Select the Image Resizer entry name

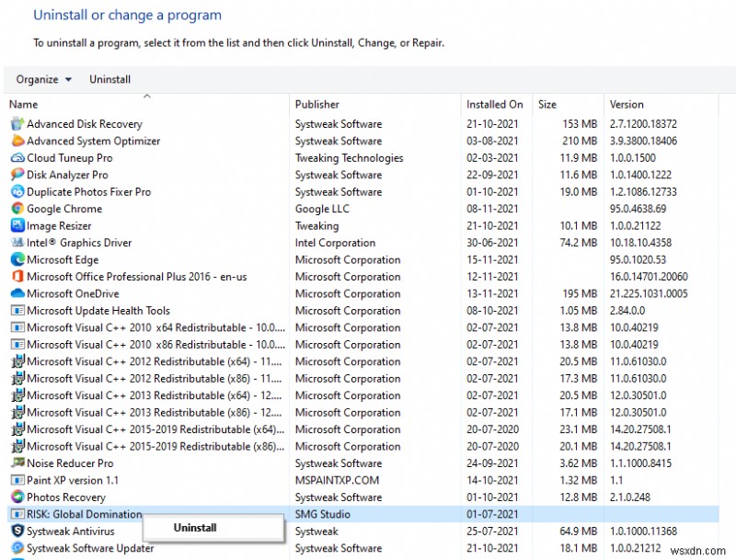[59, 225]
